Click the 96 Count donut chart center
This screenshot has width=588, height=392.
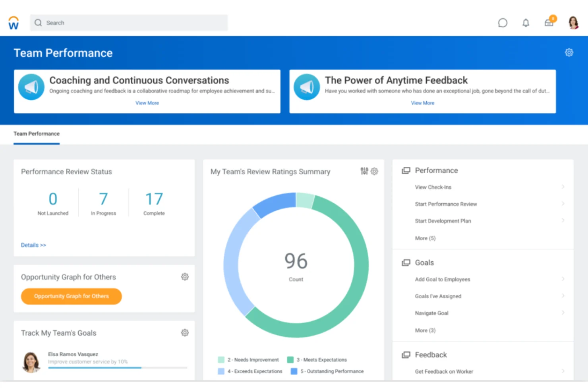coord(296,265)
